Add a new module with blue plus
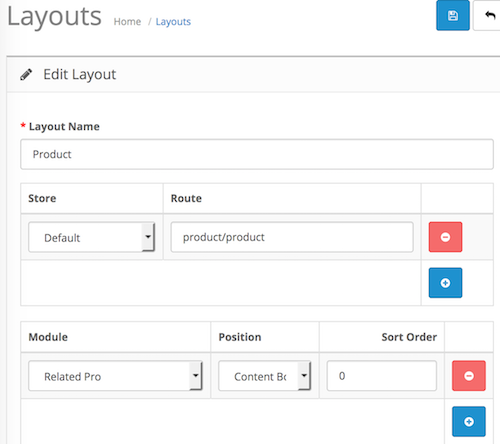Image resolution: width=500 pixels, height=444 pixels. coord(469,421)
